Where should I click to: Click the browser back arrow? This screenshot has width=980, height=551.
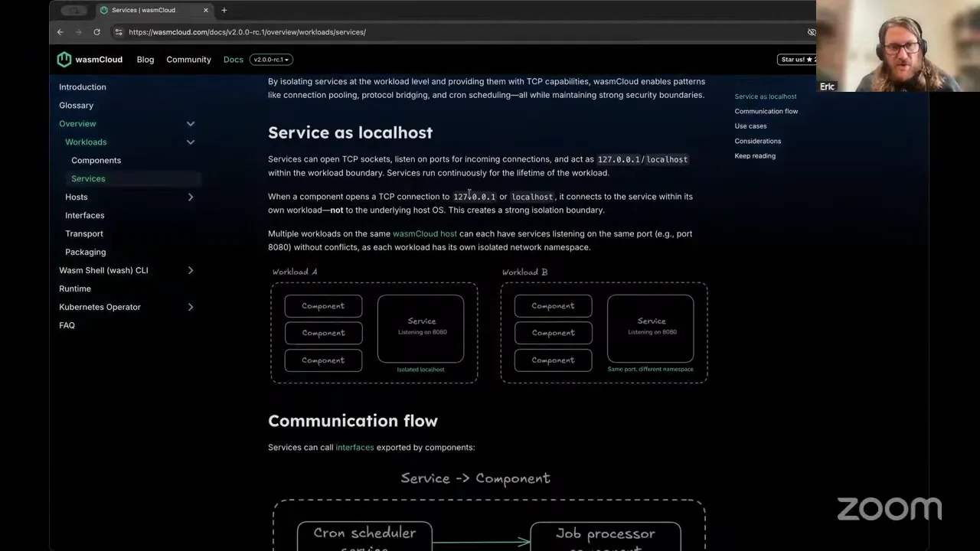coord(60,32)
